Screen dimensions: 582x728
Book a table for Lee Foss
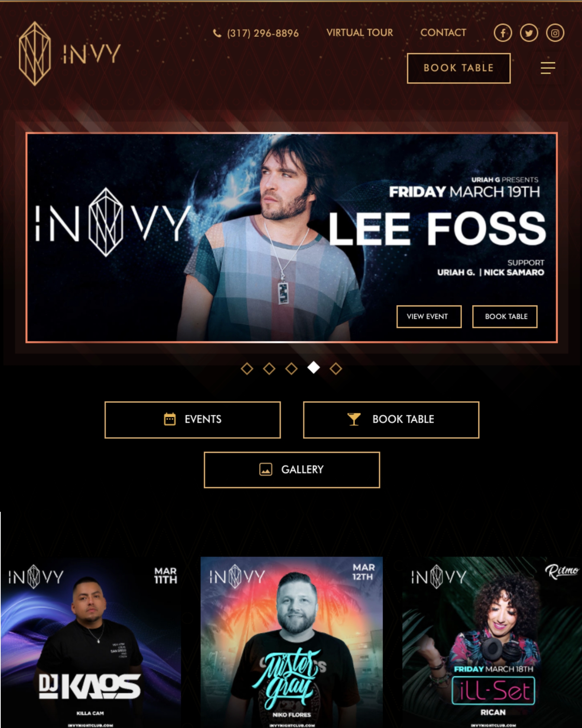coord(505,317)
